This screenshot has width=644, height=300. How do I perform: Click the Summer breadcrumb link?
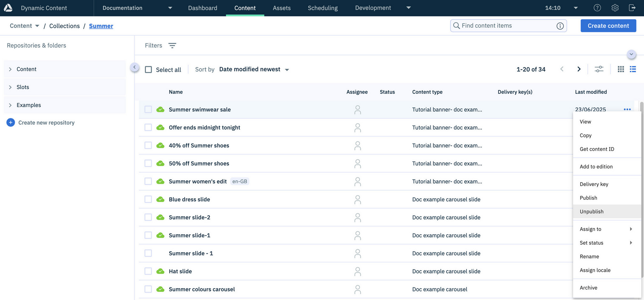point(101,26)
